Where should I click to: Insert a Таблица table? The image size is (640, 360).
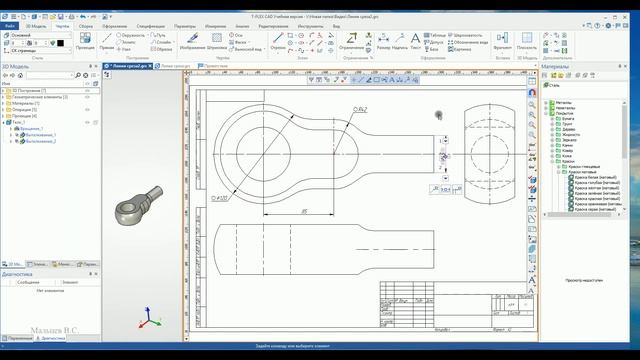435,36
